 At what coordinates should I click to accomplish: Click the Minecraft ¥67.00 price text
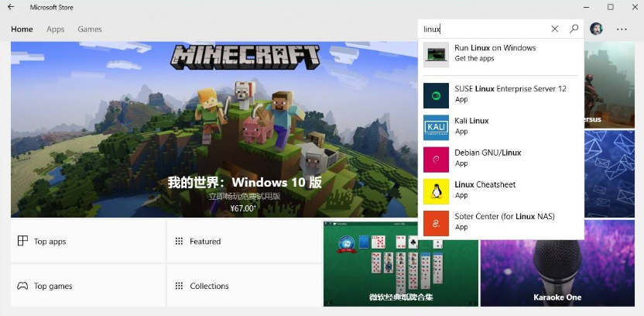click(x=243, y=208)
